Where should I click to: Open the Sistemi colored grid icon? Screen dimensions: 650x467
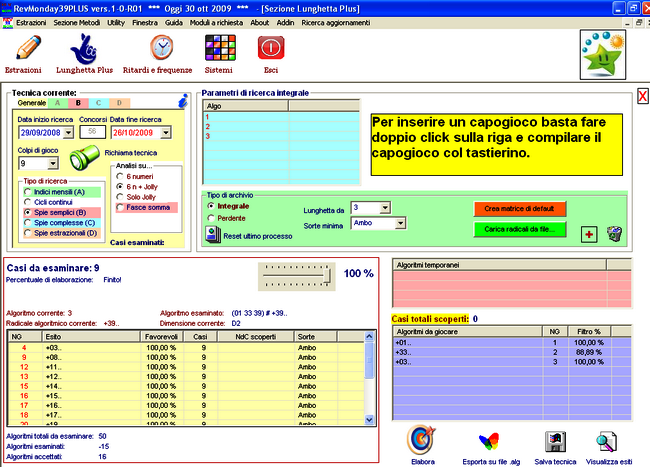(220, 48)
